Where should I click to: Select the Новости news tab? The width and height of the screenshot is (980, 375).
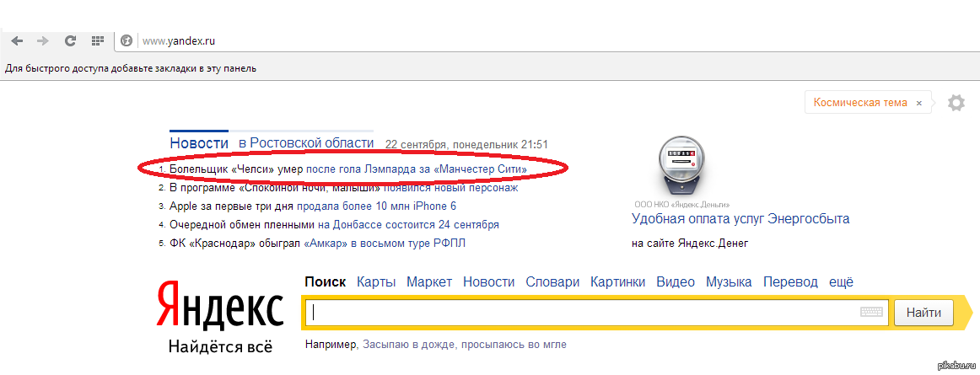(x=199, y=143)
